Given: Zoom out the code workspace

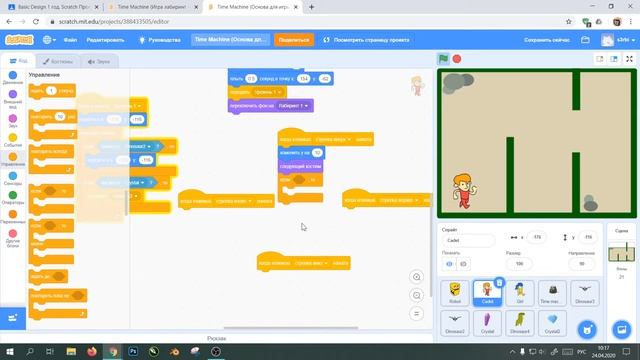Looking at the screenshot, I should point(416,295).
